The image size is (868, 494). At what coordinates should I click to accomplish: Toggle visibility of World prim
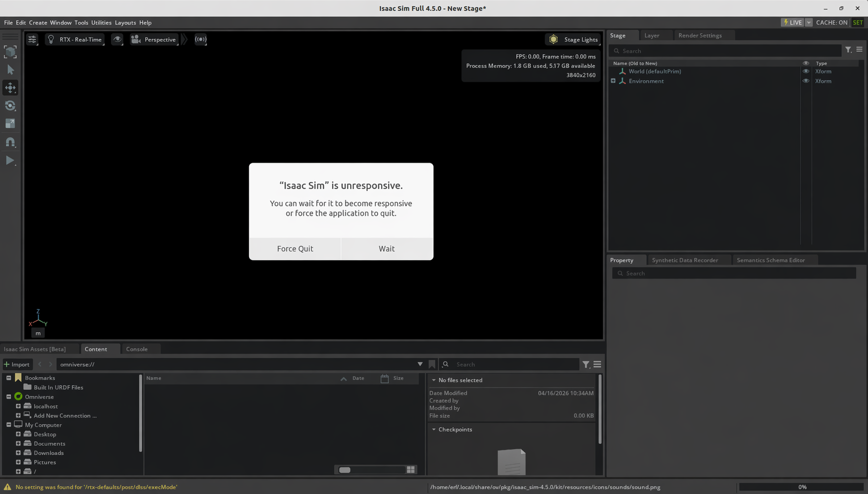(x=806, y=72)
